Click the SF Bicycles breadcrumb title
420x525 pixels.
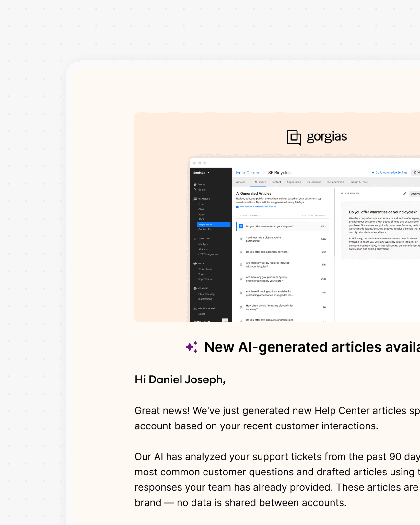tap(279, 173)
